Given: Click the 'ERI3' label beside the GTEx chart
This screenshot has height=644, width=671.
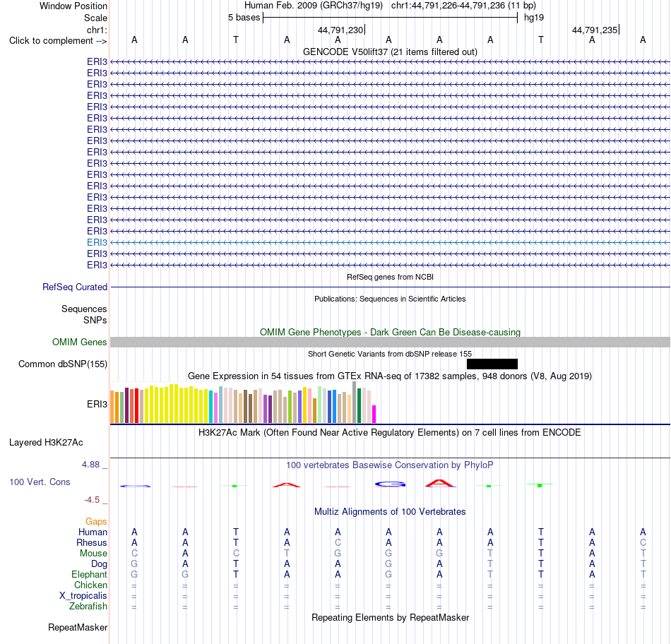Looking at the screenshot, I should 97,405.
